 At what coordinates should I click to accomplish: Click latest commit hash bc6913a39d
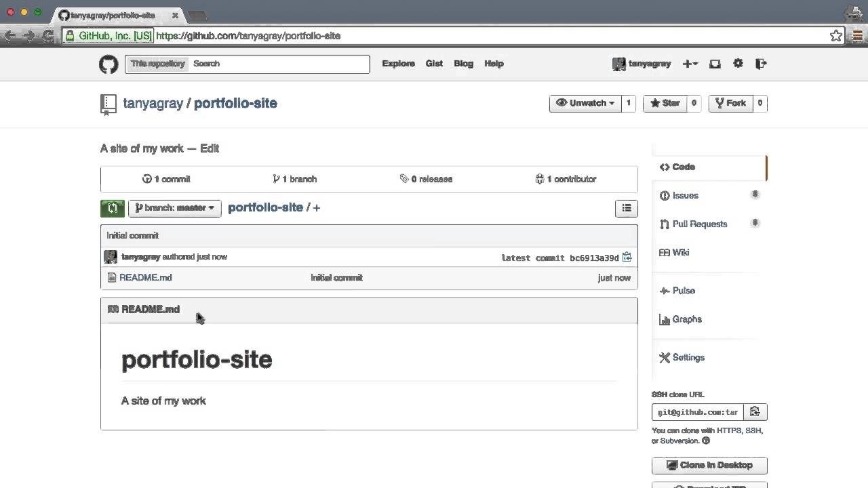(594, 258)
